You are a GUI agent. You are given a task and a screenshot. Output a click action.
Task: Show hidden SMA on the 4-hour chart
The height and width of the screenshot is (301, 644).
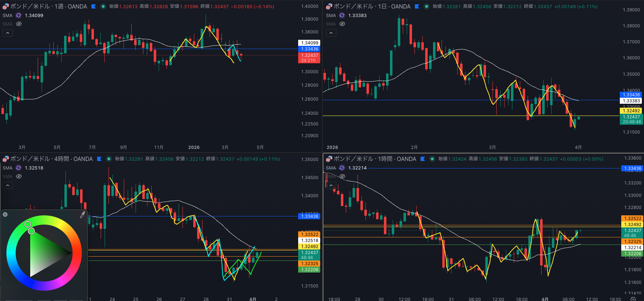[19, 176]
